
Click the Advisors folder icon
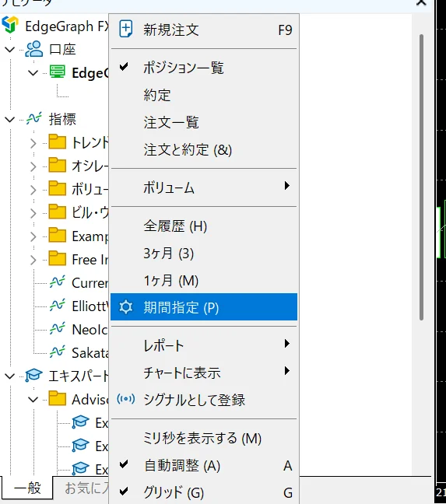tap(58, 398)
